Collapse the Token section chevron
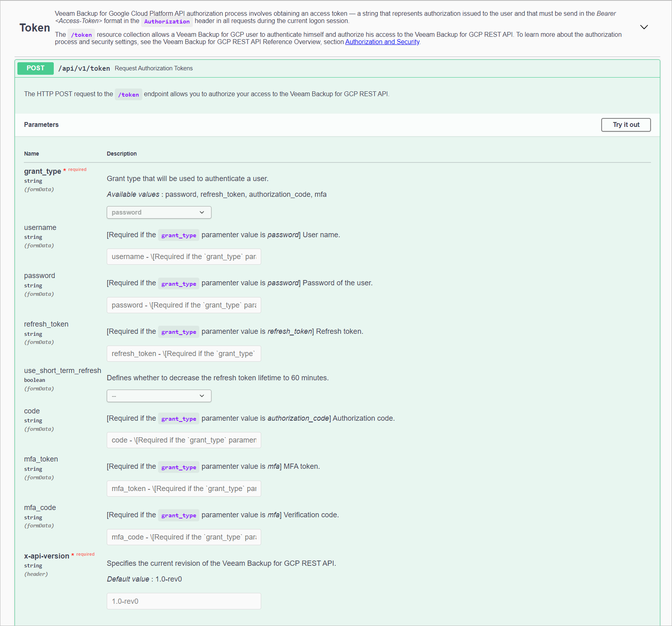The height and width of the screenshot is (626, 672). click(x=644, y=27)
